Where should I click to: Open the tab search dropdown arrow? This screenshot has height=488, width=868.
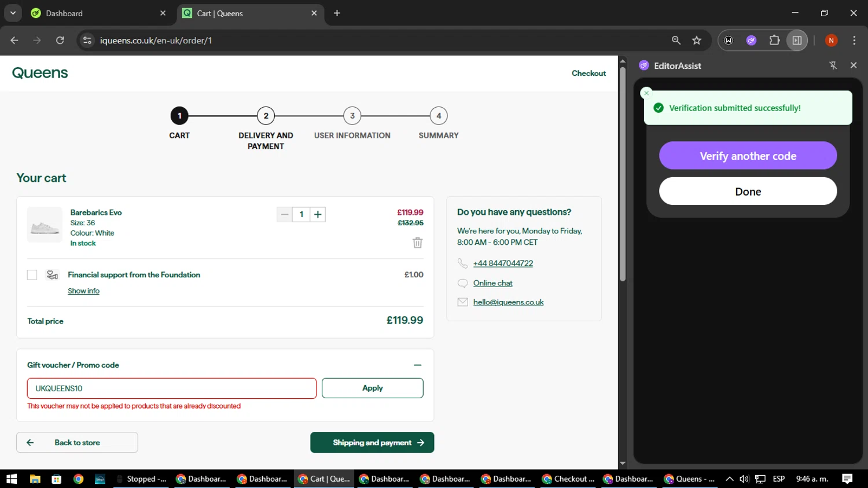(13, 13)
